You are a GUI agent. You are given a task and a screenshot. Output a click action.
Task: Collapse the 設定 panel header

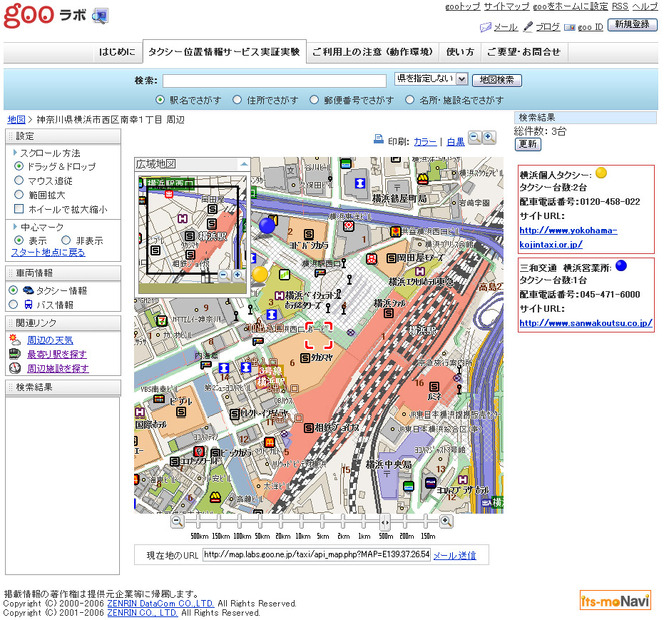pos(63,136)
